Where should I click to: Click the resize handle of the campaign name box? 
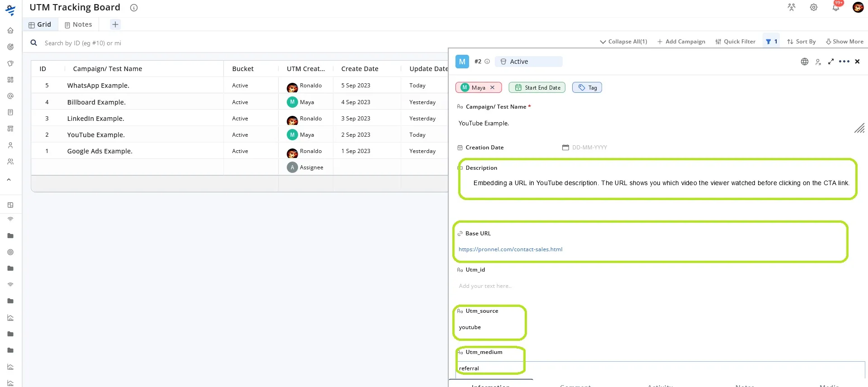pyautogui.click(x=859, y=128)
